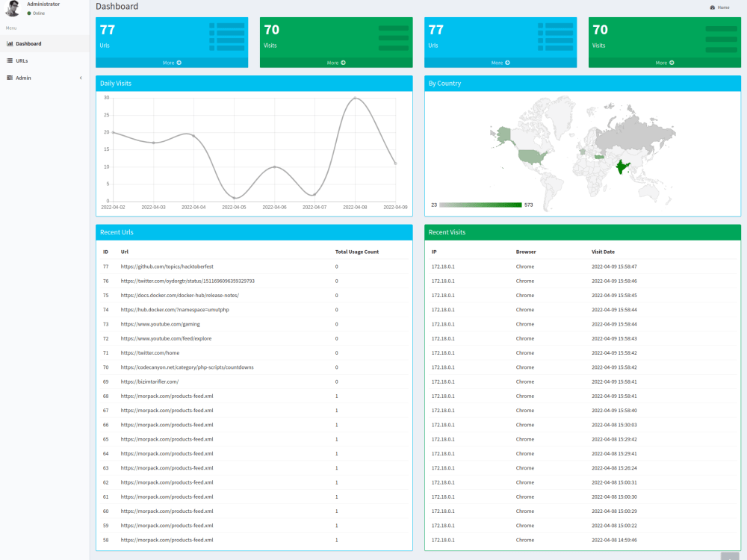Click More on the second Urls card
Screen dimensions: 747x560
click(500, 63)
